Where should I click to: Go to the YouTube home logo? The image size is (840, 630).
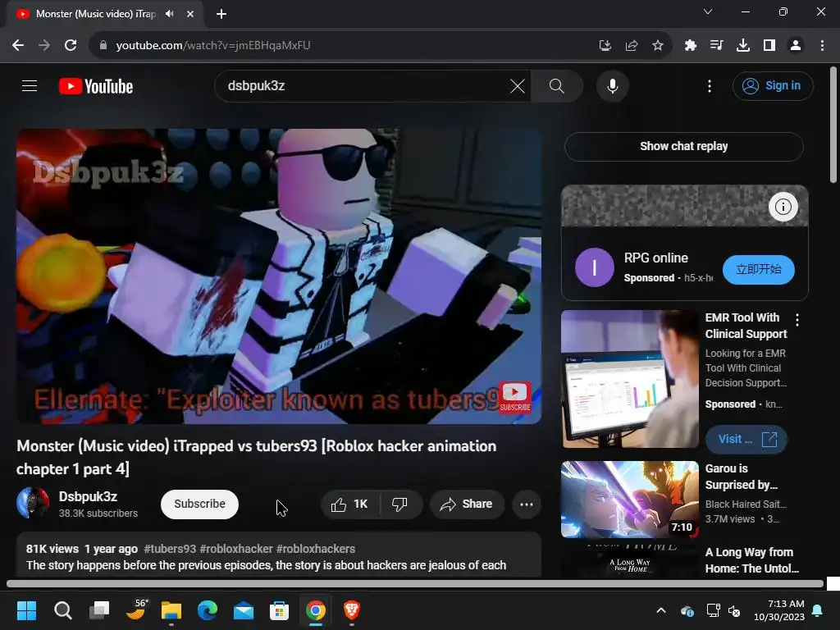tap(96, 86)
